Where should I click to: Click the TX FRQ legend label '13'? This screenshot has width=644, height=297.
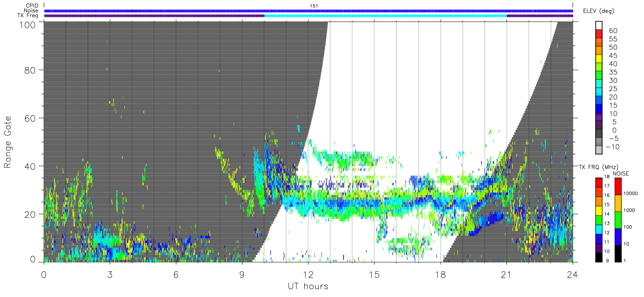coord(607,223)
